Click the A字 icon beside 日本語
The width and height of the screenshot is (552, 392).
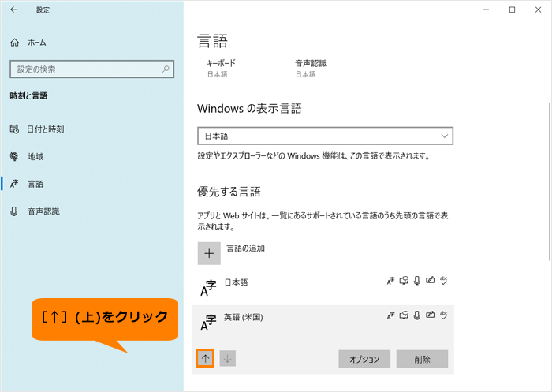[208, 288]
